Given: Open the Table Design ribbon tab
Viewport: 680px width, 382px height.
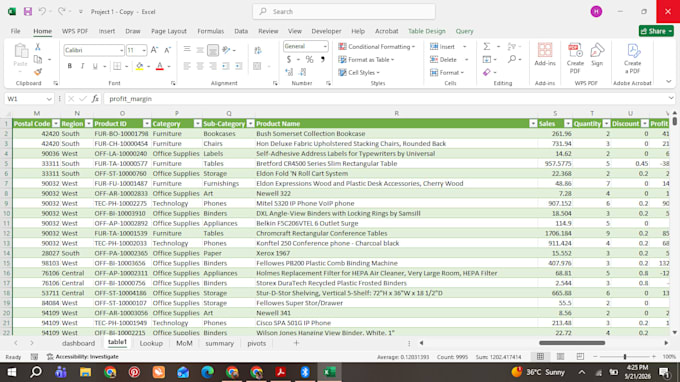Looking at the screenshot, I should pos(427,31).
